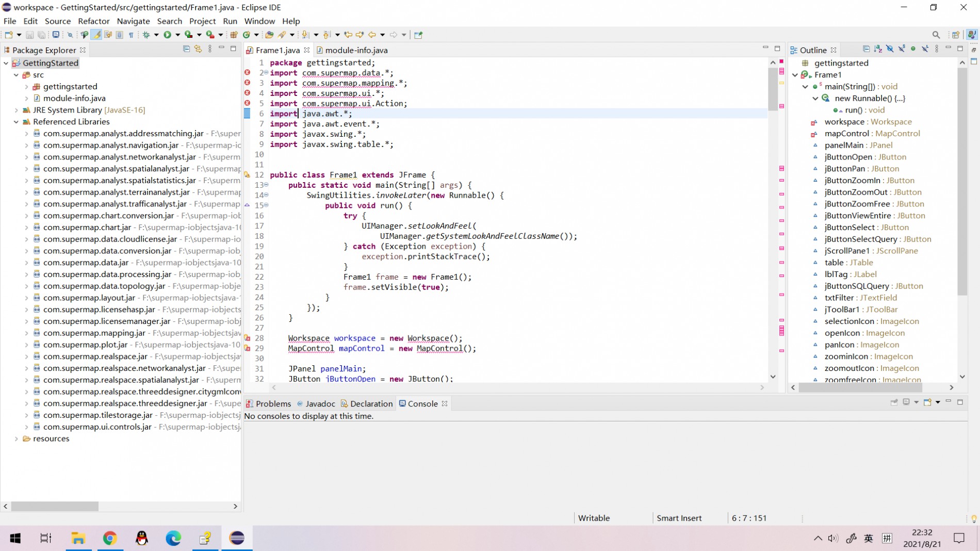The width and height of the screenshot is (980, 551).
Task: Click the Open Type folder icon
Action: coord(269,35)
